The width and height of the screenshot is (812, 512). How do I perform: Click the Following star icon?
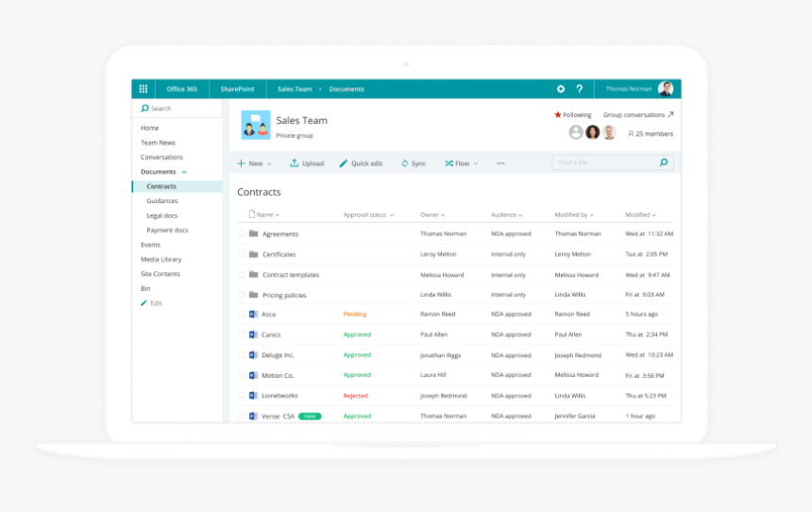558,115
